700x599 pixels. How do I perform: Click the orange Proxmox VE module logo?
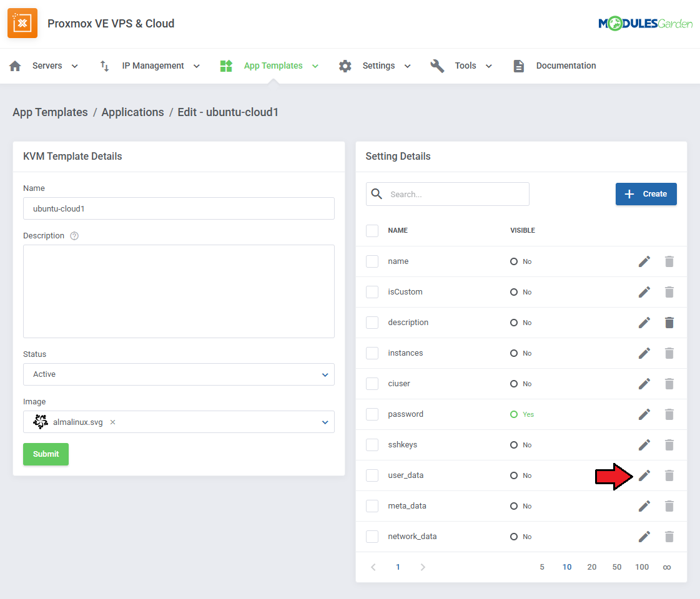click(22, 23)
